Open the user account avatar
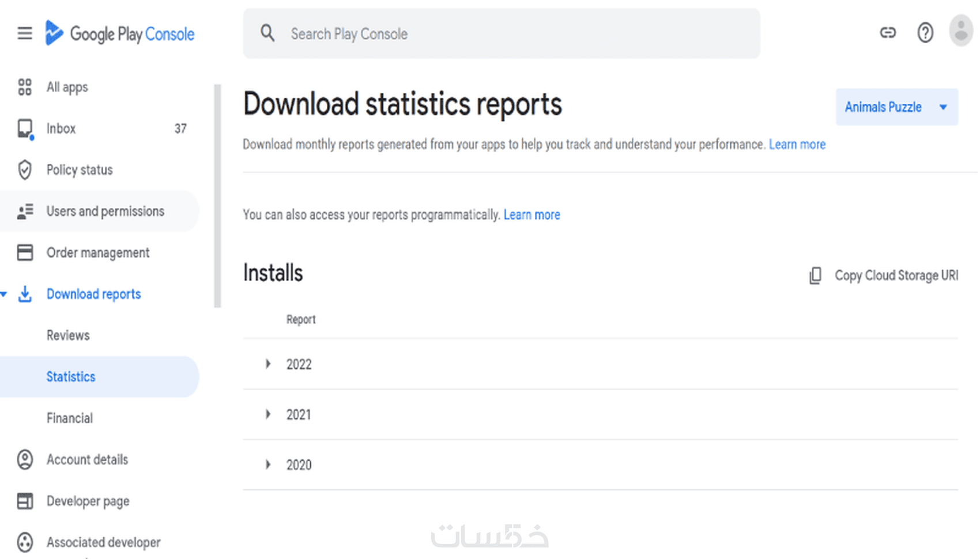 (x=961, y=31)
